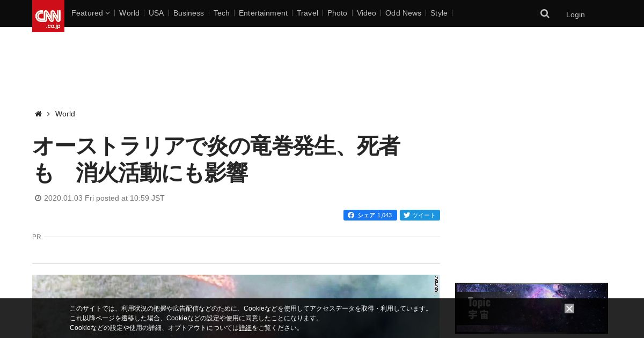Go to the Video section
The height and width of the screenshot is (338, 644).
point(367,13)
